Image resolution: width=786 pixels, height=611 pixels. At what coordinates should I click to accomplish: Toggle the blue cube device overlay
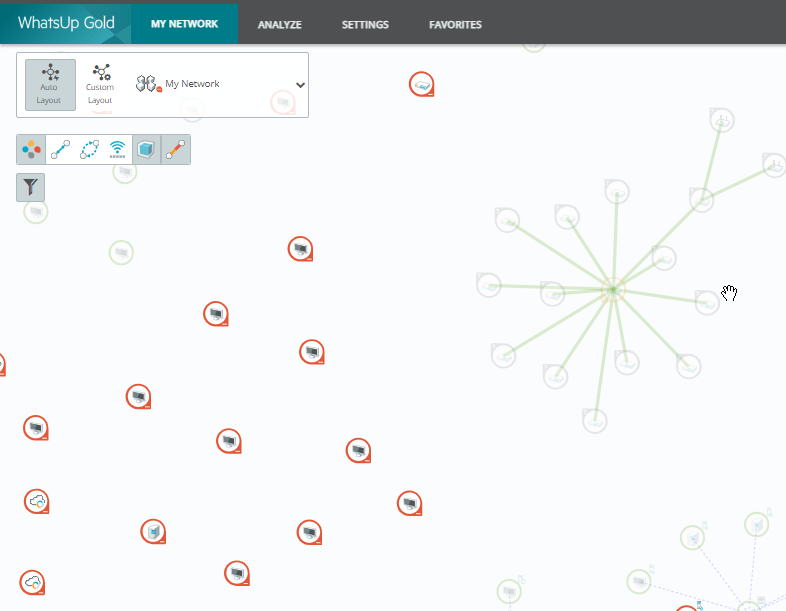(146, 150)
